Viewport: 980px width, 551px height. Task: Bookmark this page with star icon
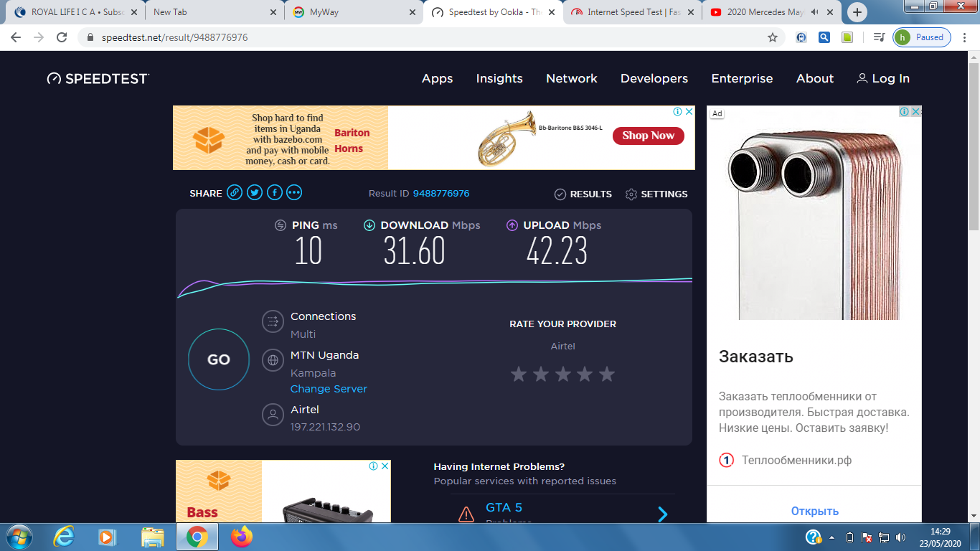[x=773, y=37]
